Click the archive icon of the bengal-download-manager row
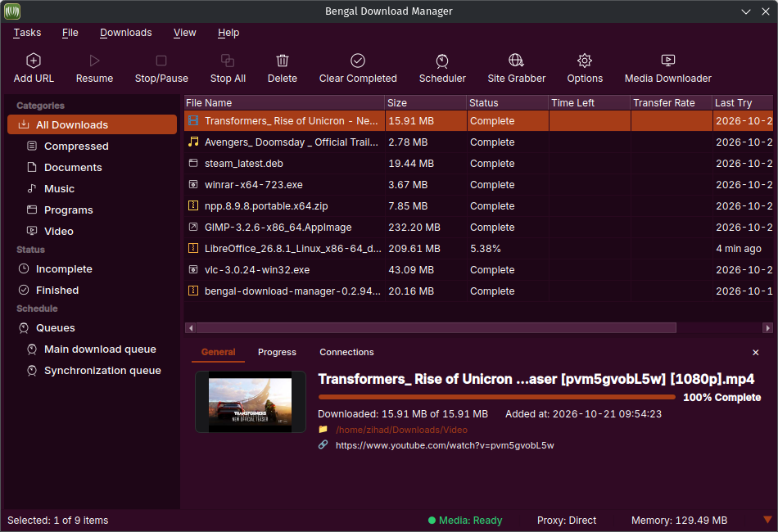Image resolution: width=778 pixels, height=532 pixels. tap(193, 291)
